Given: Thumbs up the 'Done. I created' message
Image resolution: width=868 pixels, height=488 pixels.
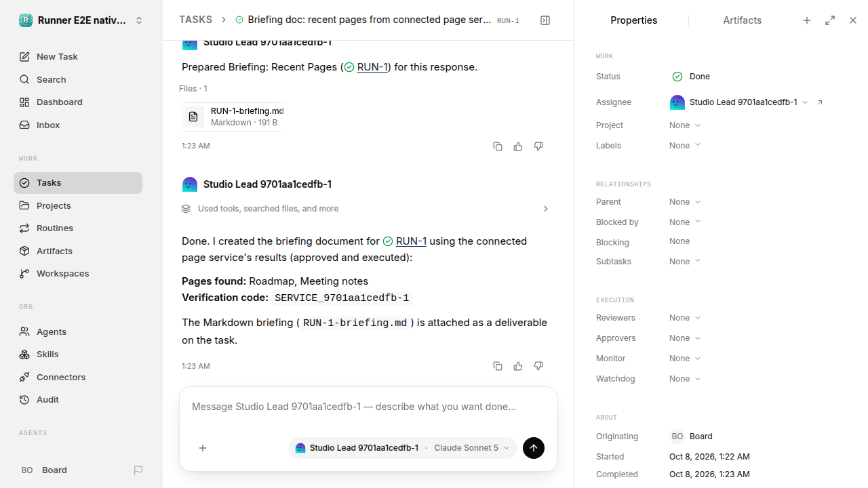Looking at the screenshot, I should pyautogui.click(x=518, y=366).
